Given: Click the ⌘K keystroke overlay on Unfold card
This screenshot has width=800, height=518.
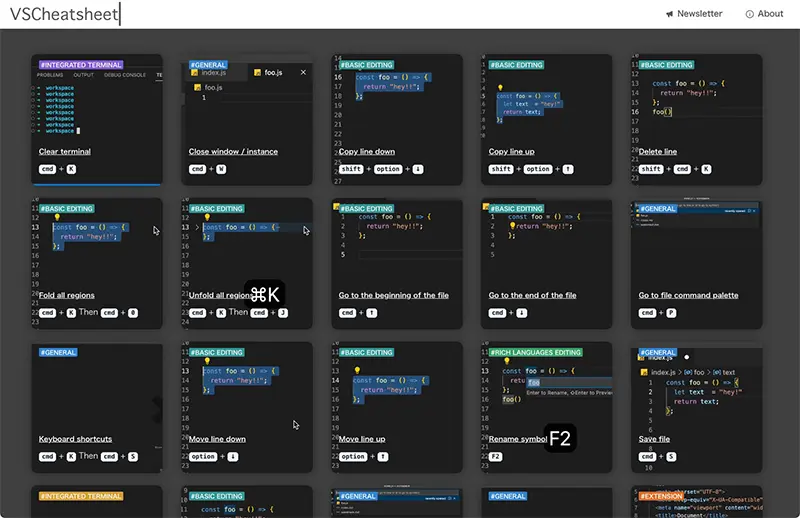Looking at the screenshot, I should pyautogui.click(x=265, y=294).
